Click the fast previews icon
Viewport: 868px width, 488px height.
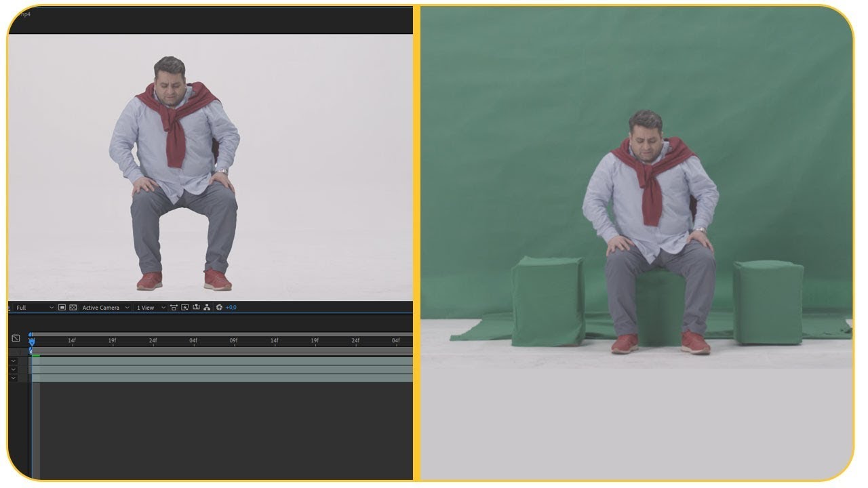tap(184, 308)
